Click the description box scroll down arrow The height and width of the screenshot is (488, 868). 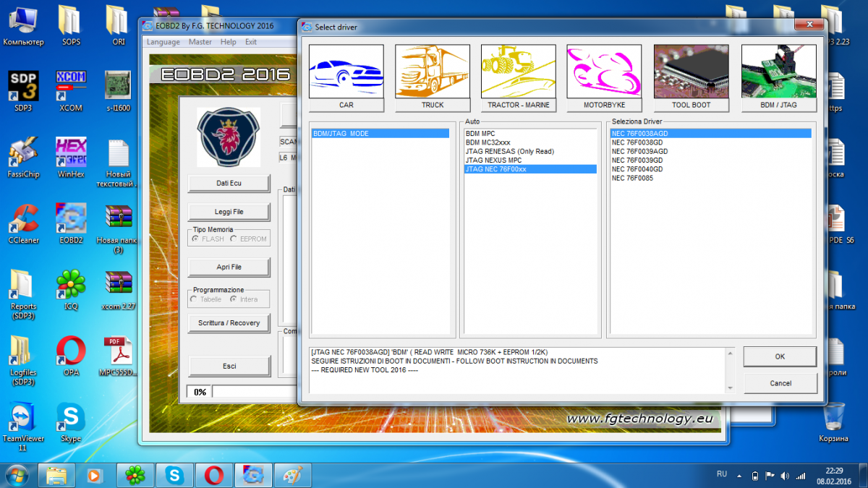pyautogui.click(x=729, y=388)
